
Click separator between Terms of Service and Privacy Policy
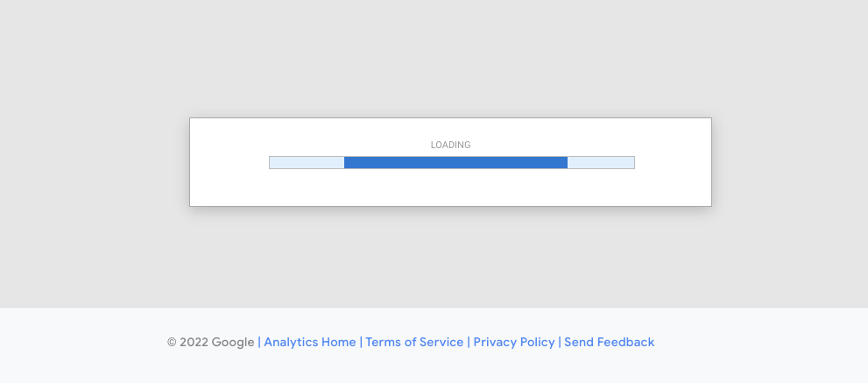[469, 342]
